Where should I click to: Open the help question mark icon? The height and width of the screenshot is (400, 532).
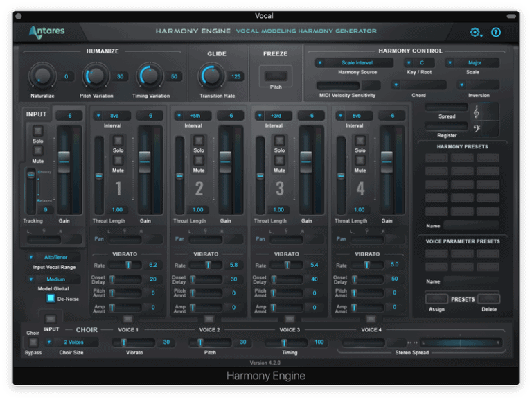click(x=496, y=33)
